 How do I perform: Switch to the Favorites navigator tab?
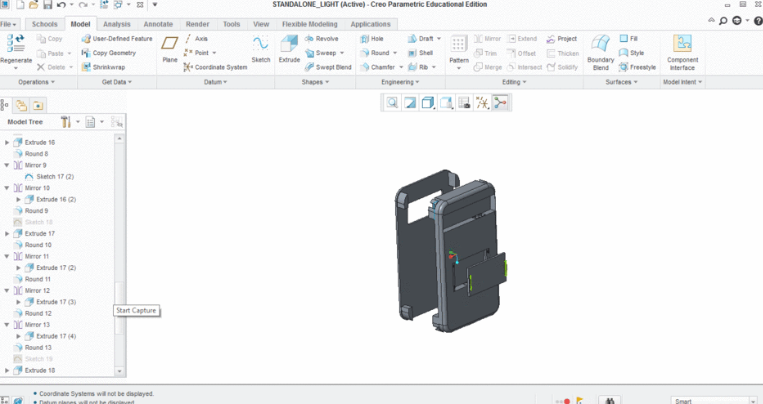[38, 105]
